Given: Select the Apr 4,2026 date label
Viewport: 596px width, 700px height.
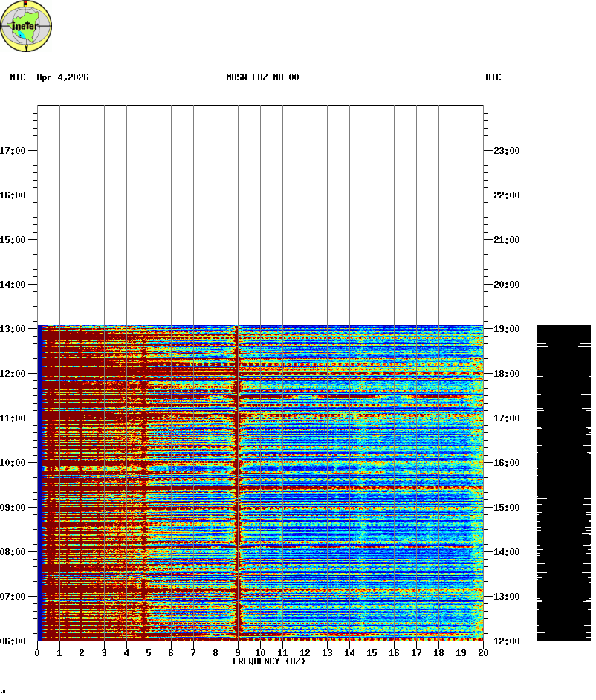Looking at the screenshot, I should (x=62, y=77).
